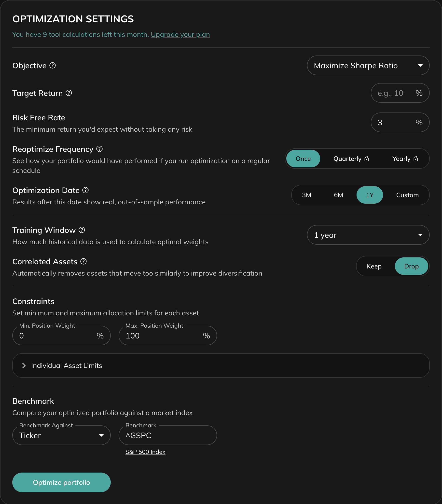The height and width of the screenshot is (504, 442).
Task: Expand the Individual Asset Limits section
Action: [x=66, y=365]
